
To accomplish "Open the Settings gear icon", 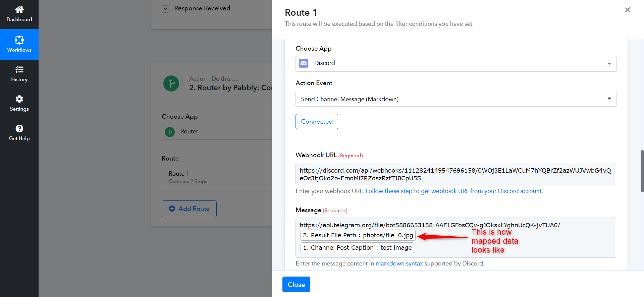I will coord(19,99).
